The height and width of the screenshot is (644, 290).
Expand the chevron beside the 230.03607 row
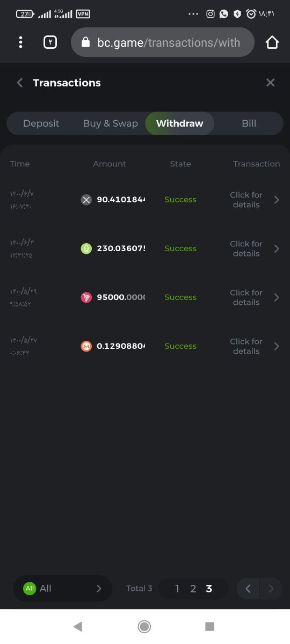coord(277,248)
